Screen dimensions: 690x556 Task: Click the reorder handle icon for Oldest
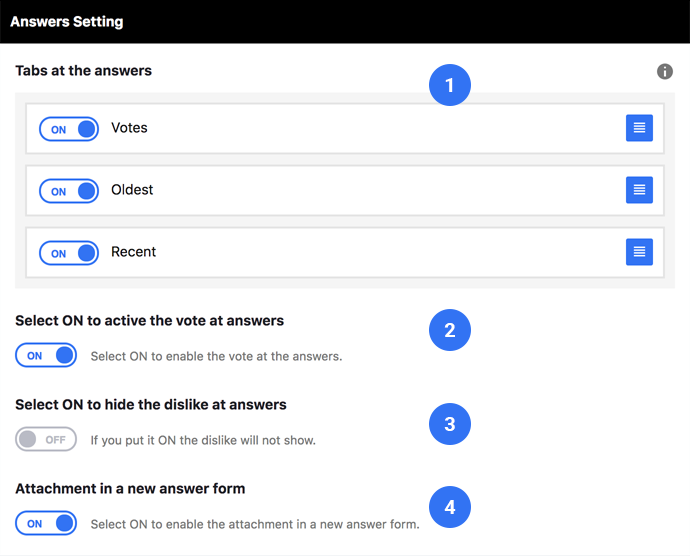[x=639, y=190]
